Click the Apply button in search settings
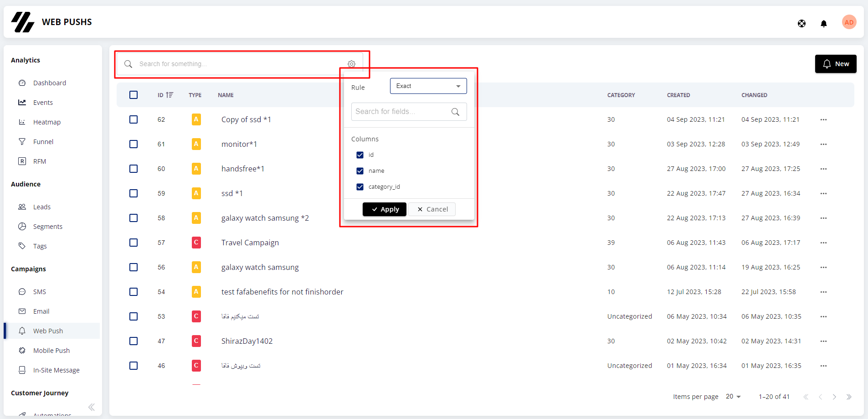The height and width of the screenshot is (419, 868). pos(385,209)
